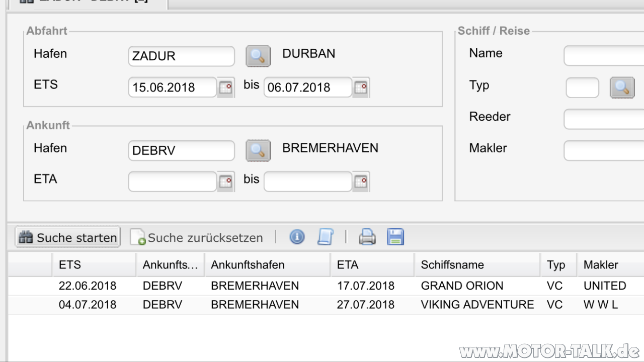Viewport: 644px width, 362px height.
Task: Click ETA value 27.07.2018
Action: click(366, 304)
